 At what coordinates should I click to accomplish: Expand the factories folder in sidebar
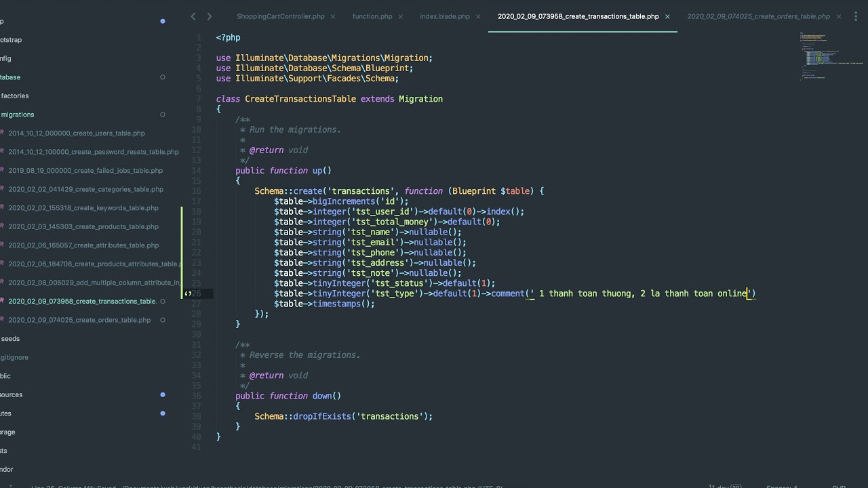(x=15, y=96)
